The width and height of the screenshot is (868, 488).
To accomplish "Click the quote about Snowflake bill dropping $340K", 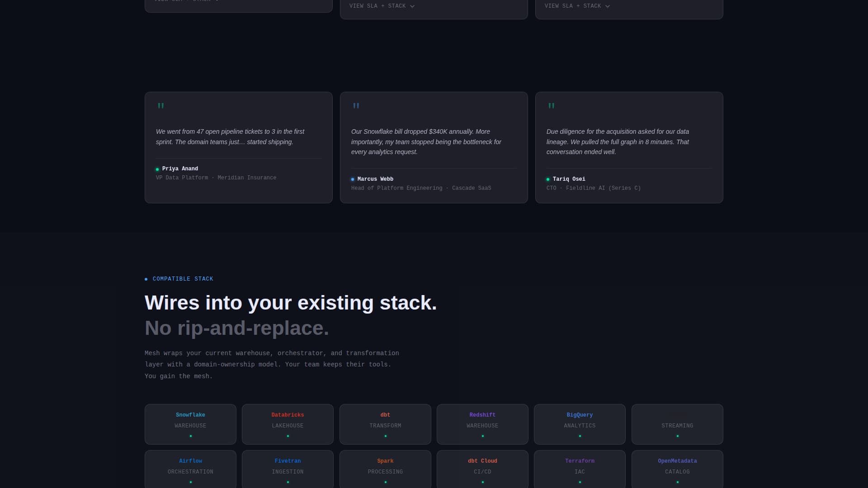I will (426, 141).
